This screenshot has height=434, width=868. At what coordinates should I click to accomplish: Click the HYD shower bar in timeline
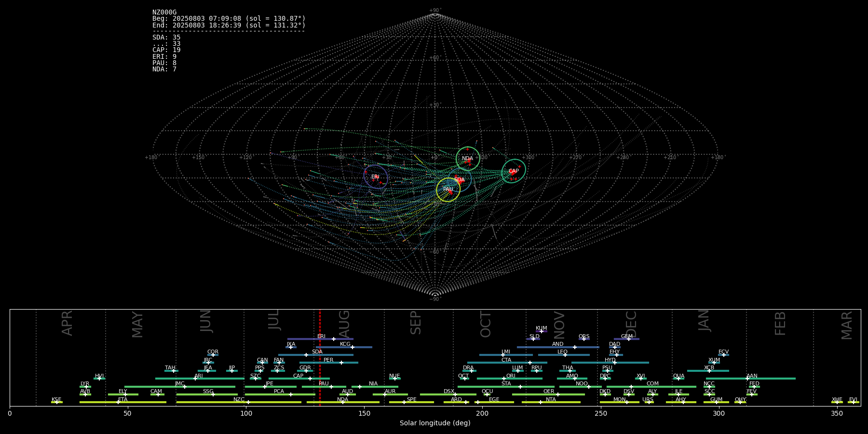[610, 363]
